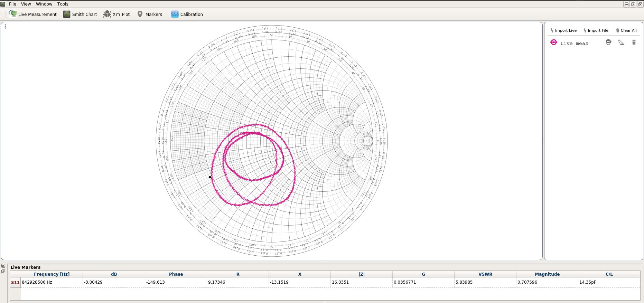This screenshot has width=644, height=303.
Task: Close the inner window
Action: point(640,4)
